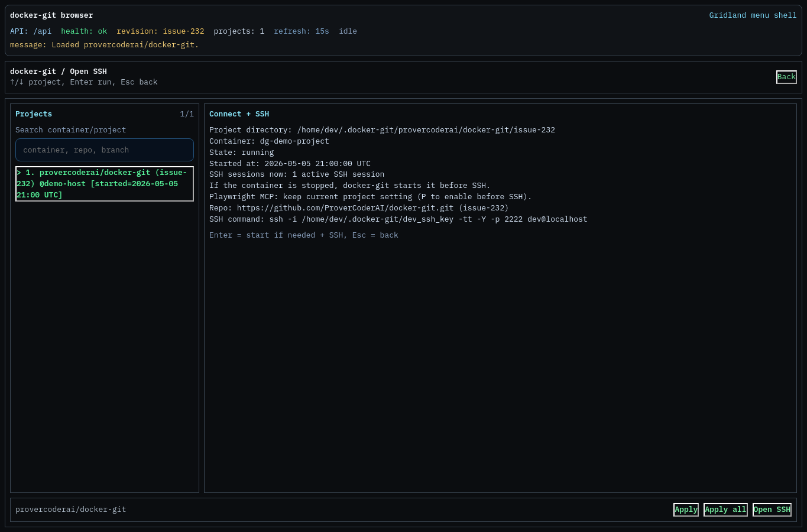807x532 pixels.
Task: Click the keyboard hint '↑/↓ project, Enter run, Esc back'
Action: [84, 82]
